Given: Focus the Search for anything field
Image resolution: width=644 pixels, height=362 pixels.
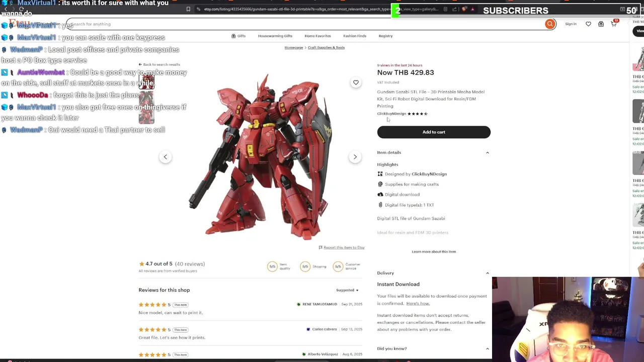Looking at the screenshot, I should pos(306,24).
